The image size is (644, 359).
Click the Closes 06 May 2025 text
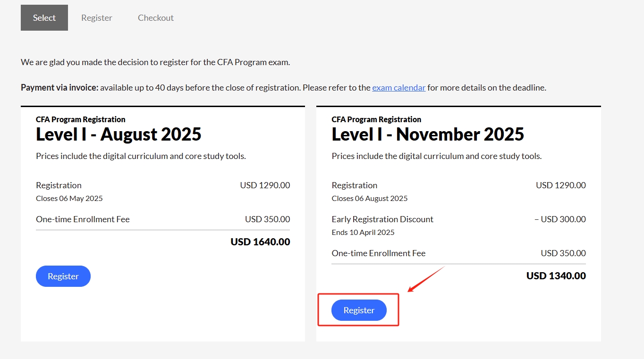pyautogui.click(x=69, y=199)
